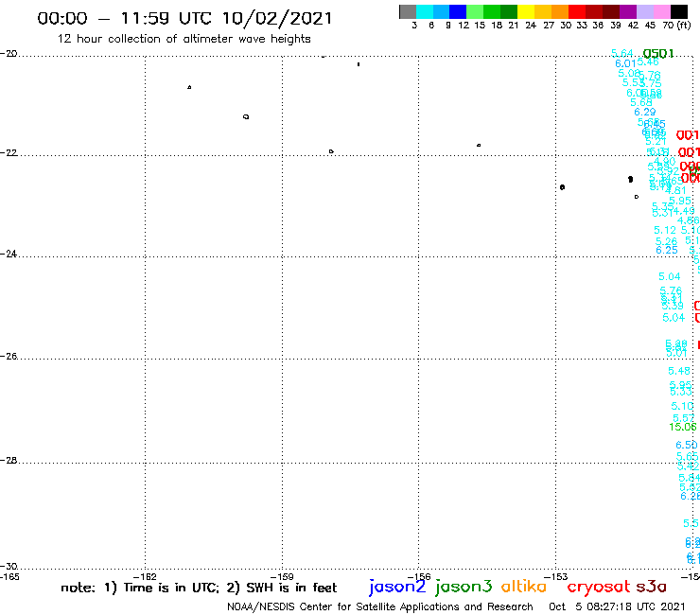Screen dimensions: 700x615
Task: Click the '5.46' wave height value
Action: tap(648, 61)
